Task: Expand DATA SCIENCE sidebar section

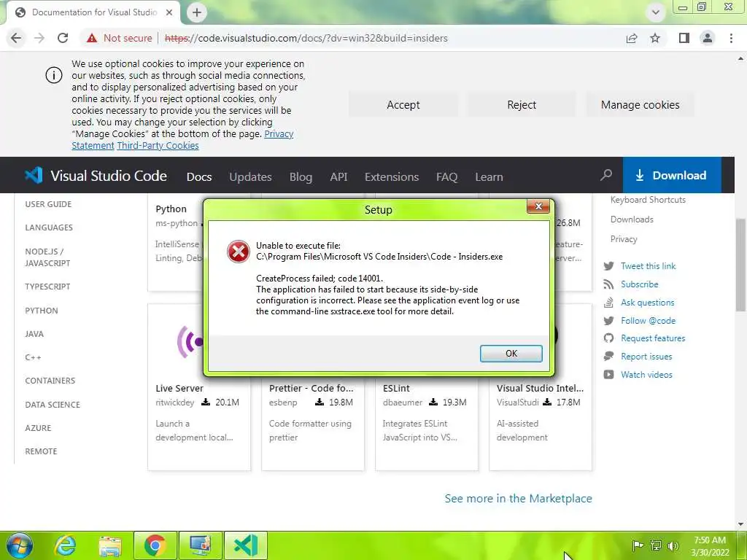Action: 53,405
